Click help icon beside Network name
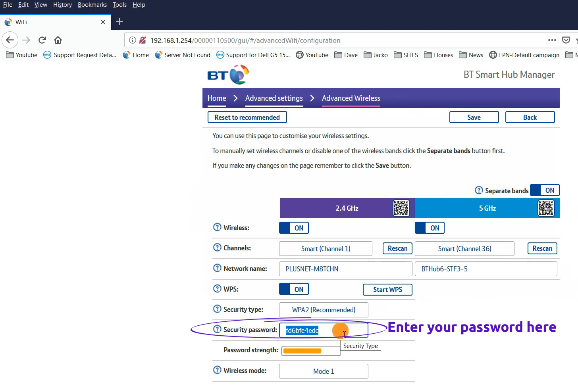 click(x=217, y=268)
